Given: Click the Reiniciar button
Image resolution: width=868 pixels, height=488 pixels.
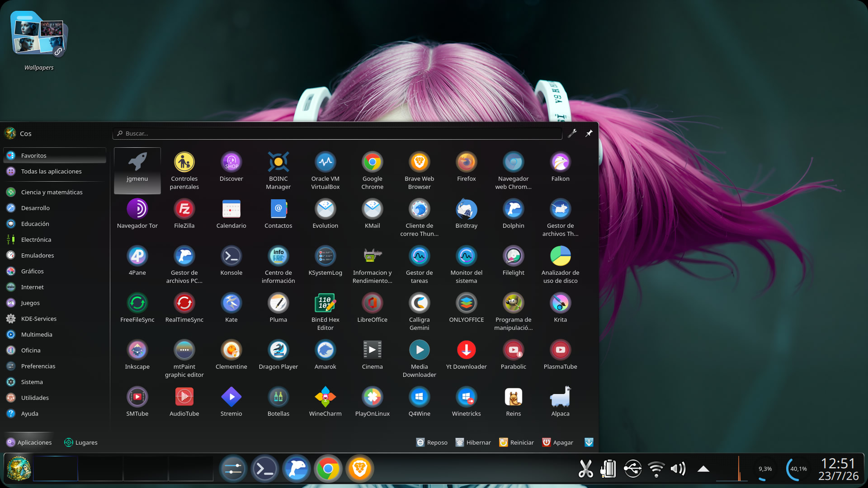Looking at the screenshot, I should tap(516, 442).
